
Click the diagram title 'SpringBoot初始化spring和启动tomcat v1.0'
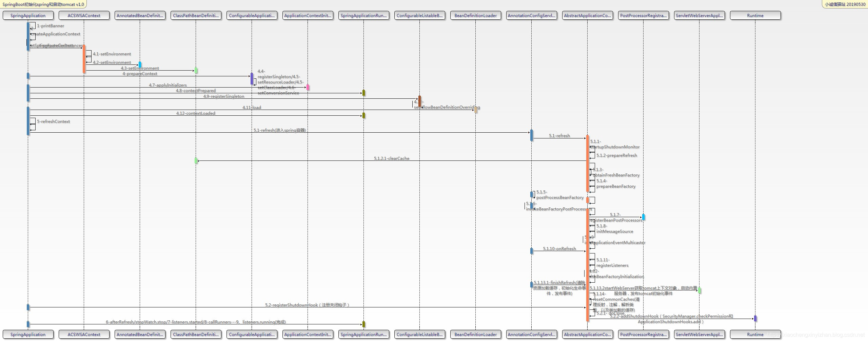(43, 4)
